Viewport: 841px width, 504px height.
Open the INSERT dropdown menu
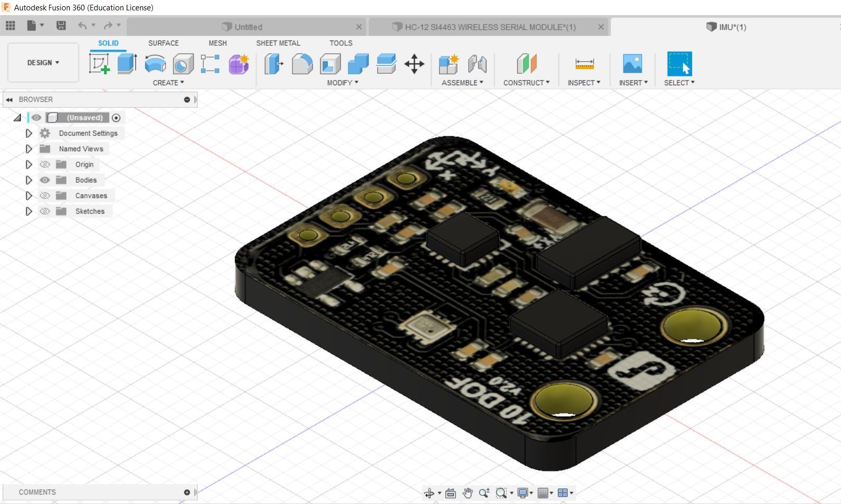point(633,83)
